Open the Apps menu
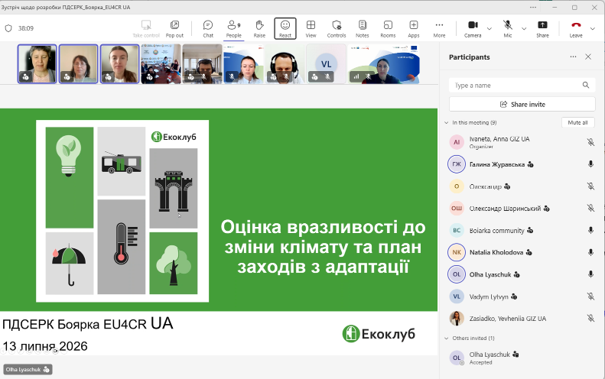Image resolution: width=605 pixels, height=379 pixels. [x=413, y=29]
